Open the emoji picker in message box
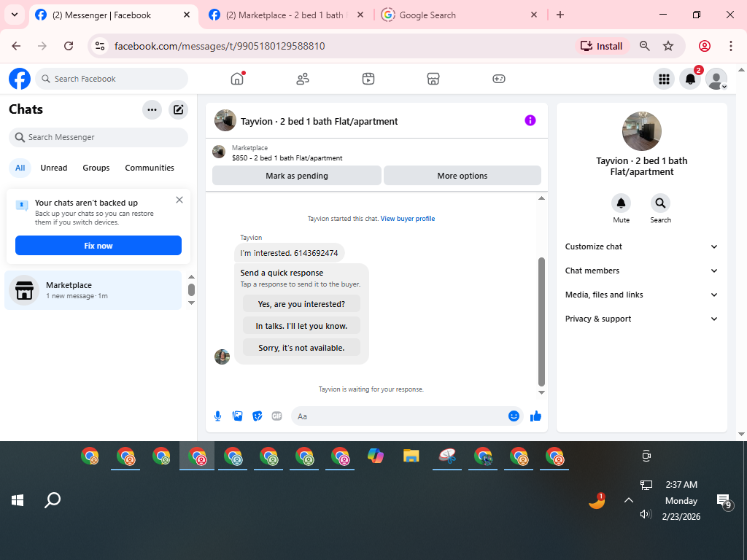This screenshot has height=560, width=747. 514,416
